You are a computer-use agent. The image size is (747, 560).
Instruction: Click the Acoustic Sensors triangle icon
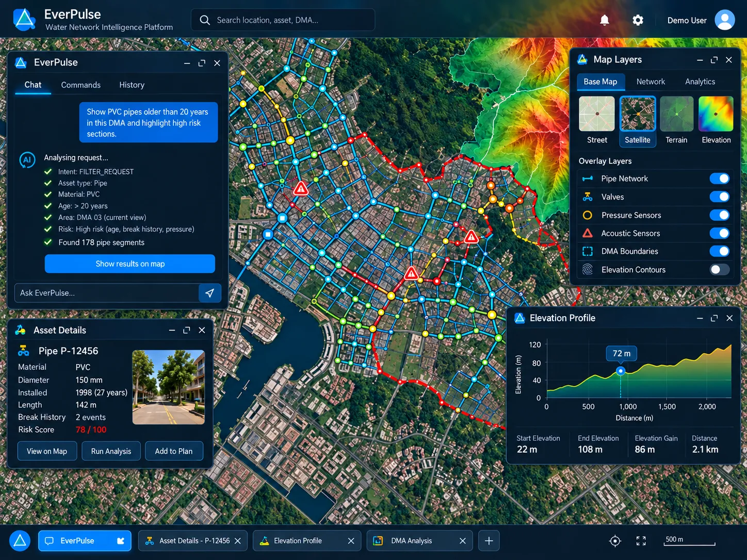pyautogui.click(x=588, y=233)
